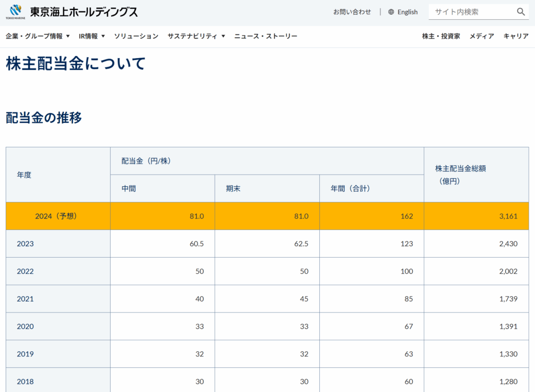Click the 中間 column header
Image resolution: width=535 pixels, height=392 pixels.
163,189
